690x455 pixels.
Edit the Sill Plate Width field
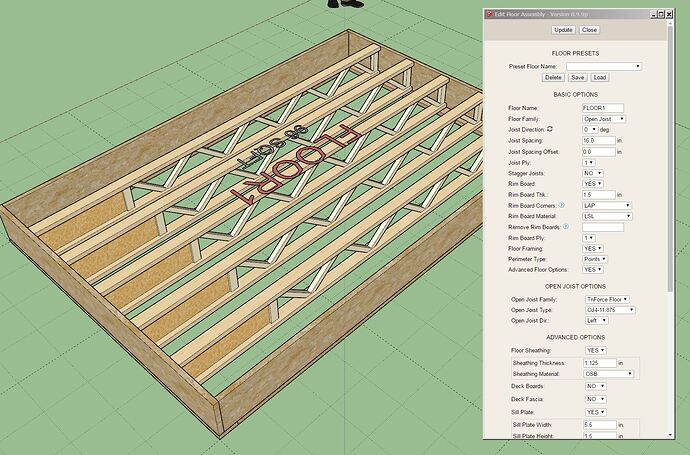pos(600,425)
